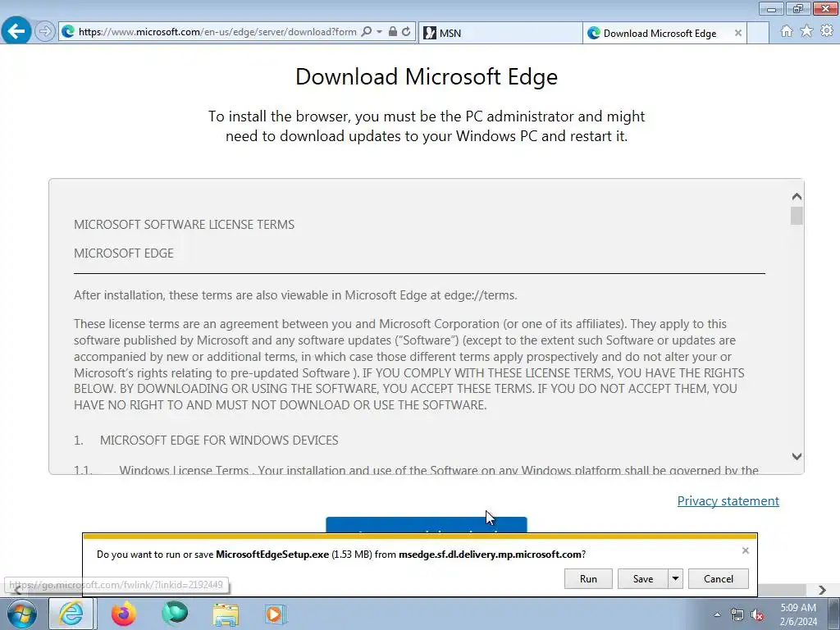This screenshot has width=840, height=630.
Task: Click the address bar URL field
Action: [217, 32]
